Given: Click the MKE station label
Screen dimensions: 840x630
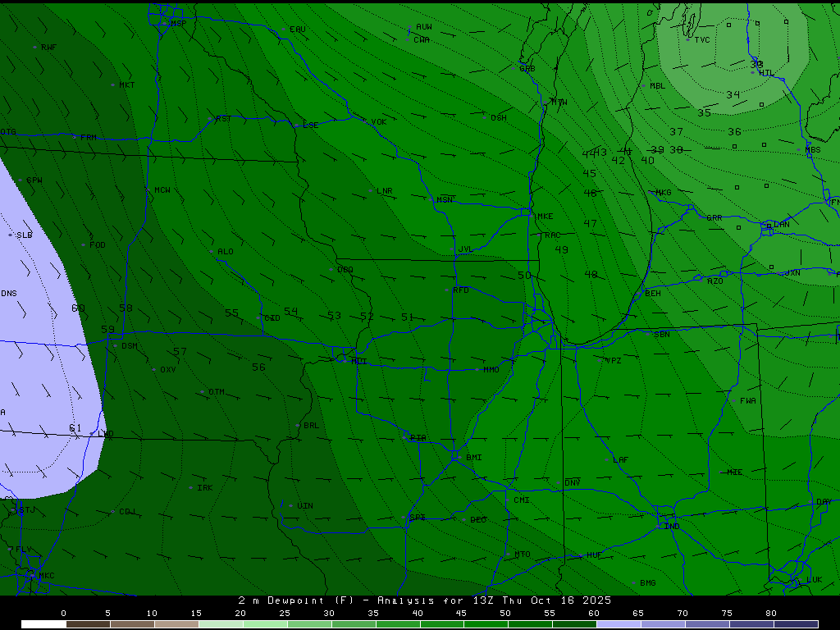Looking at the screenshot, I should pos(545,217).
